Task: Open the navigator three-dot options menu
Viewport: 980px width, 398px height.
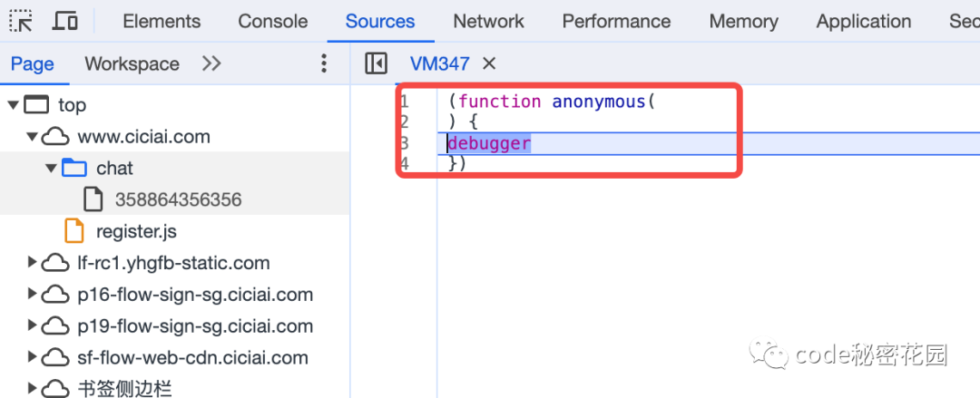Action: [324, 63]
